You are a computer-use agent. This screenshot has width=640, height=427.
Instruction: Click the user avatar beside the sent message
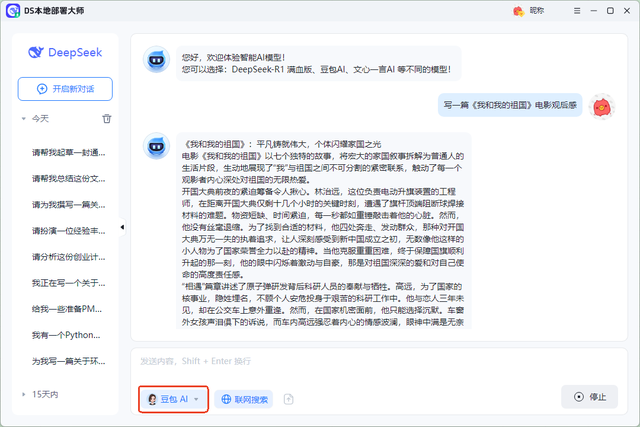pos(601,106)
